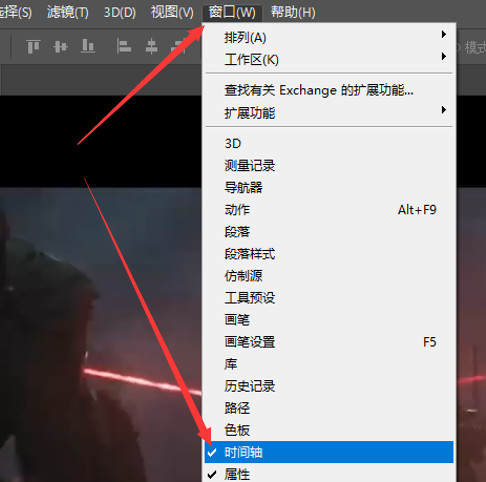Click the align bottom edges icon

tap(88, 46)
